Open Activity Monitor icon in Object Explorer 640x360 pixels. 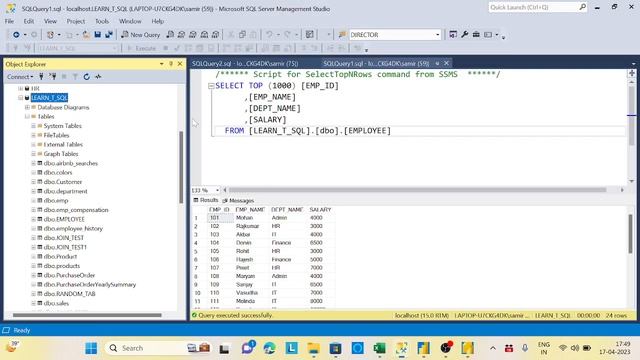98,76
